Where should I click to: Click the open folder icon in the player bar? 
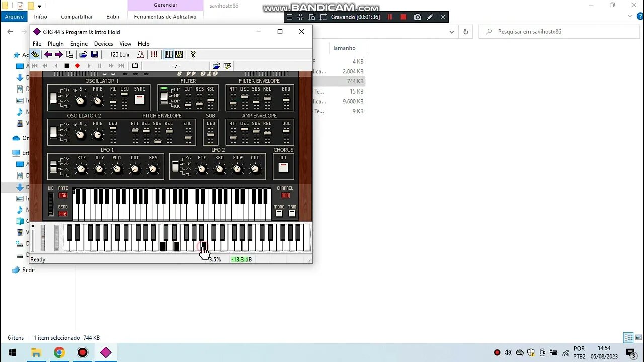216,66
